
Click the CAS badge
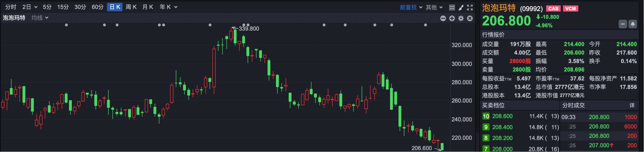pyautogui.click(x=553, y=9)
